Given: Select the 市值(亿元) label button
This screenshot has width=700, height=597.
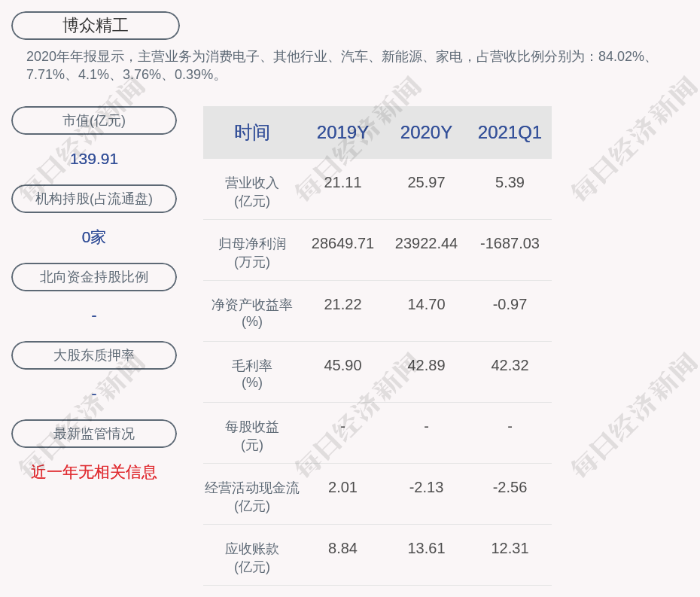Looking at the screenshot, I should tap(93, 120).
